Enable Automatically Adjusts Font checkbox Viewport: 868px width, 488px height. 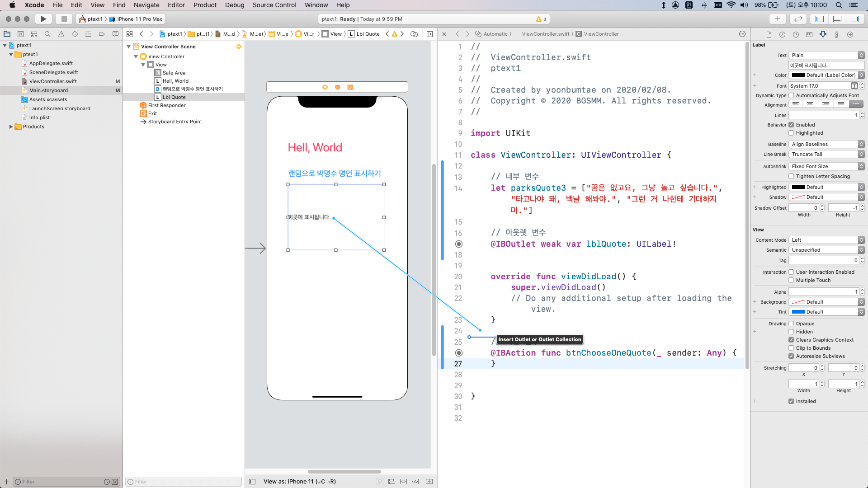(x=791, y=95)
